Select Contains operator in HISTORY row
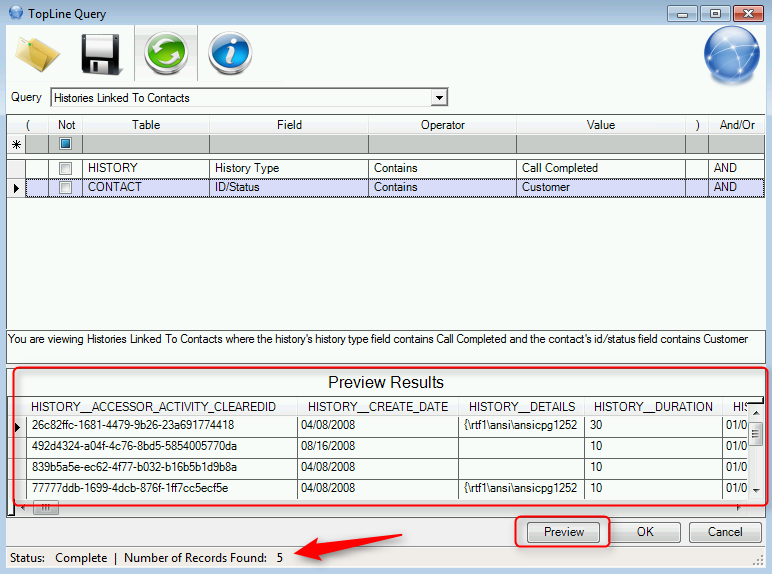Screen dimensions: 772x574 (x=442, y=168)
